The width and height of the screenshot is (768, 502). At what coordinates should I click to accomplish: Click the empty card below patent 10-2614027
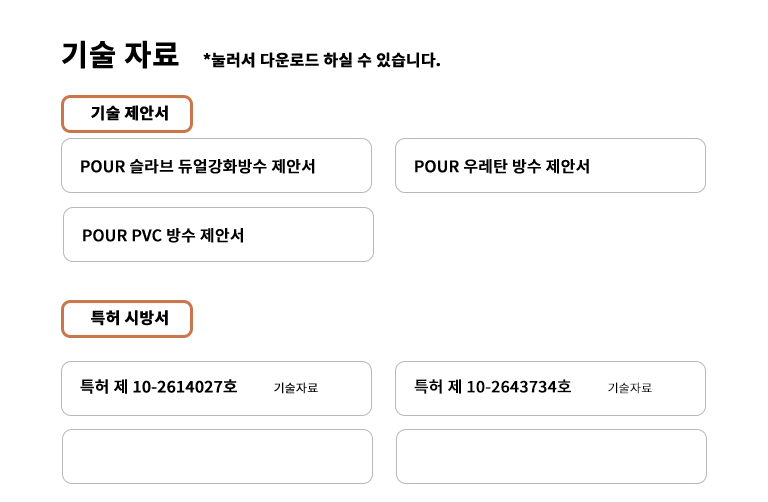217,456
